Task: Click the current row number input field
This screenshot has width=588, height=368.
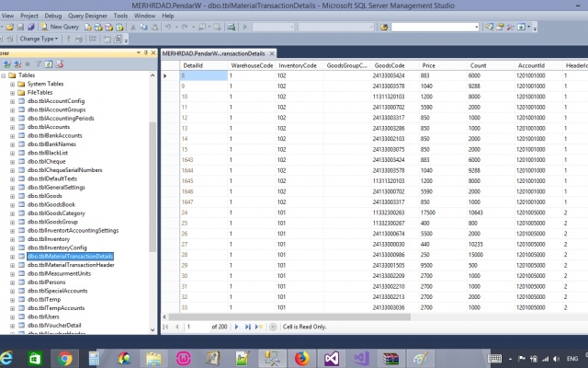Action: [197, 328]
